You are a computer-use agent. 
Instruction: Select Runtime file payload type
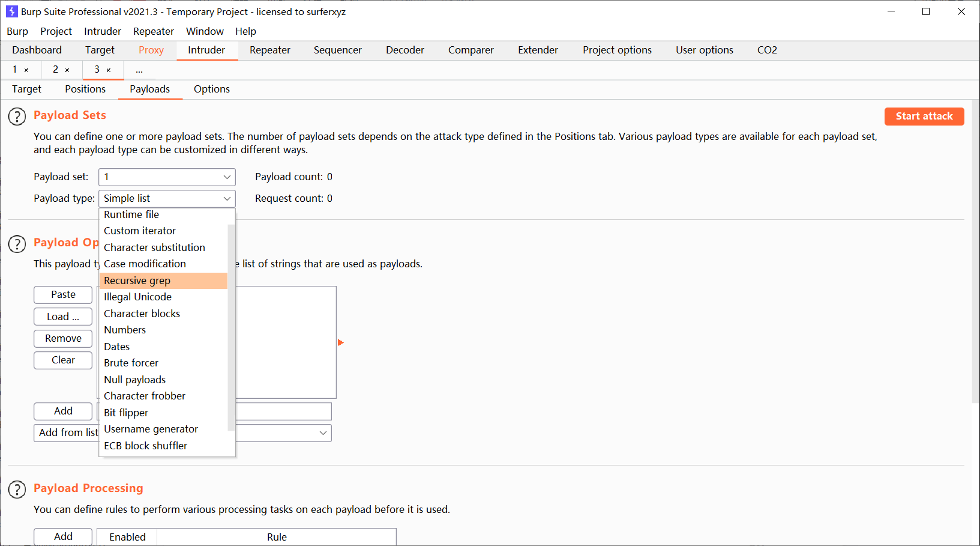tap(163, 214)
